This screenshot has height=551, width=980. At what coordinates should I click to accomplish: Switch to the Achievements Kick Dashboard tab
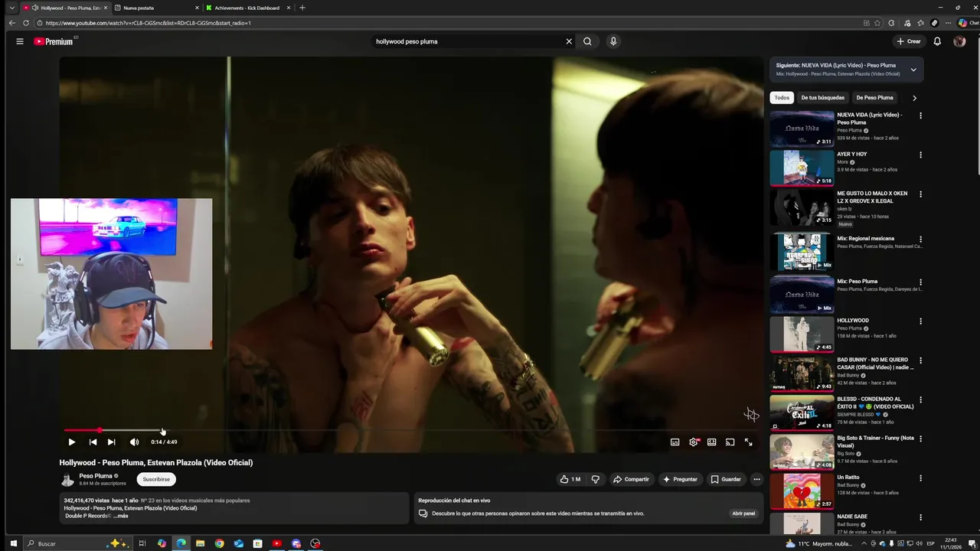click(x=247, y=8)
